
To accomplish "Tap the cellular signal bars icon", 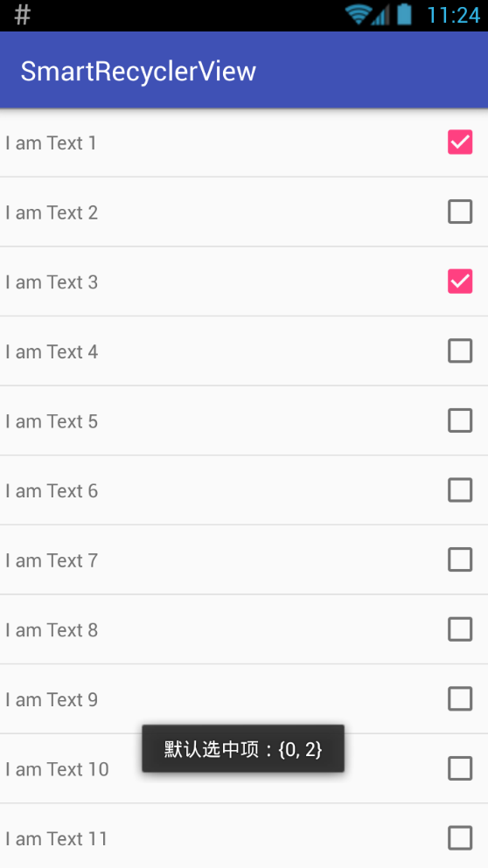I will click(x=381, y=16).
